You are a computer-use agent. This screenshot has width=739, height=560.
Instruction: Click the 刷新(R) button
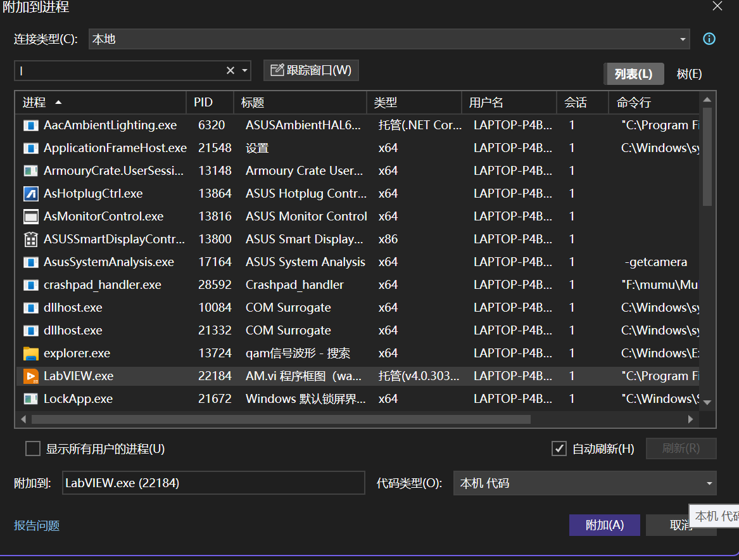coord(681,449)
